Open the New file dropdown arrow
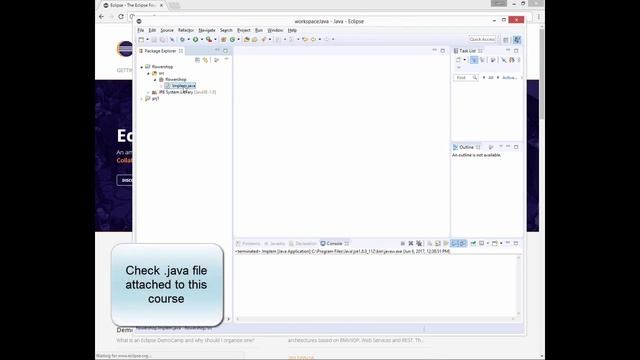 click(147, 40)
